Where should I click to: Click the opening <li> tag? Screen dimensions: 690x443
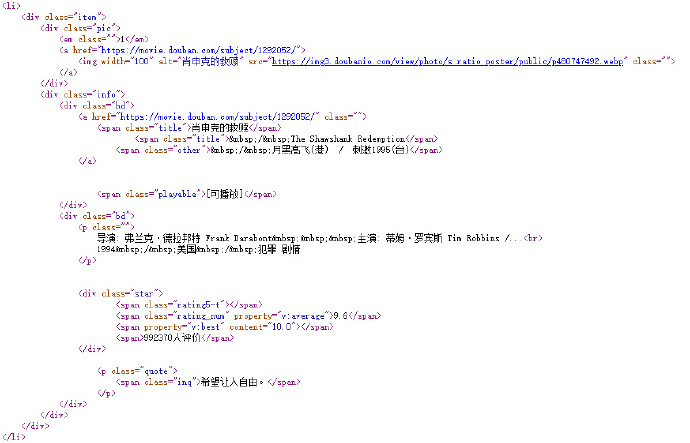11,6
